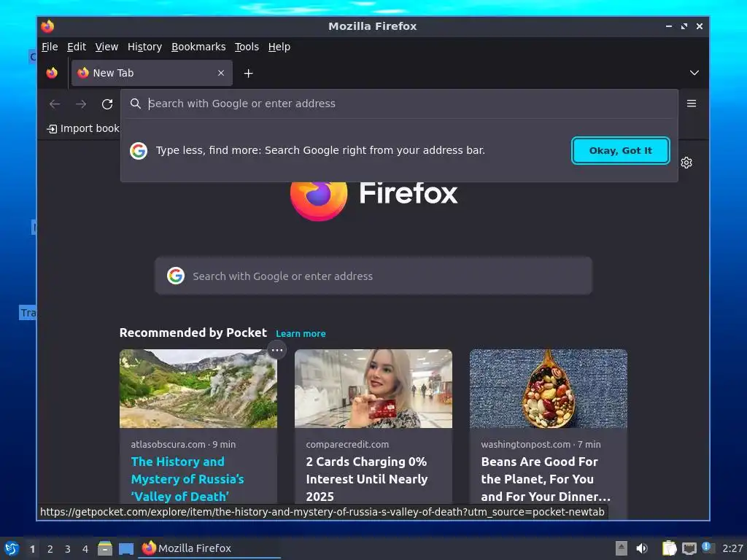The height and width of the screenshot is (560, 747).
Task: Open Valley of Death card options menu
Action: pos(276,351)
